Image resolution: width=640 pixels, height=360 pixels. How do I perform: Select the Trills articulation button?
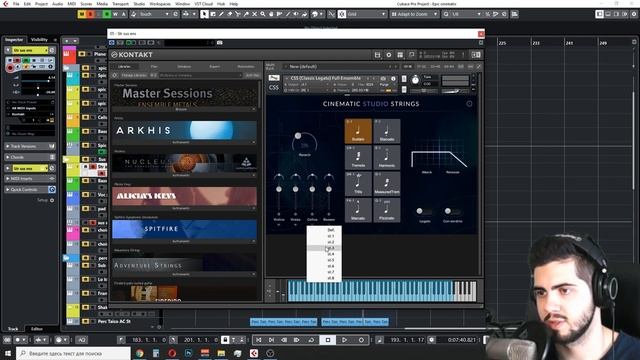(358, 184)
